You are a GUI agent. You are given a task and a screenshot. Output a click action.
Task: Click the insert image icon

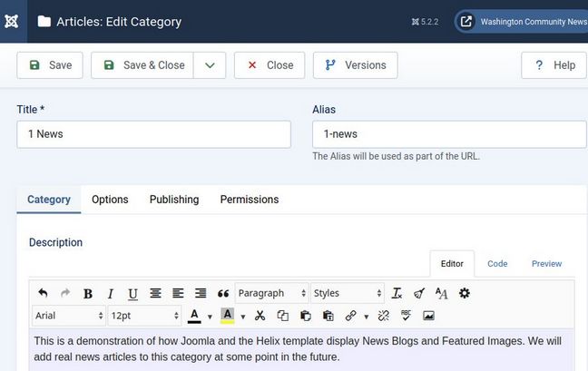[x=428, y=316]
